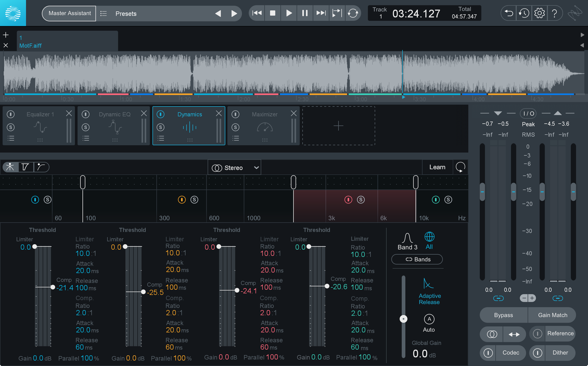This screenshot has height=366, width=588.
Task: Expand the Presets menu dropdown
Action: pos(126,14)
